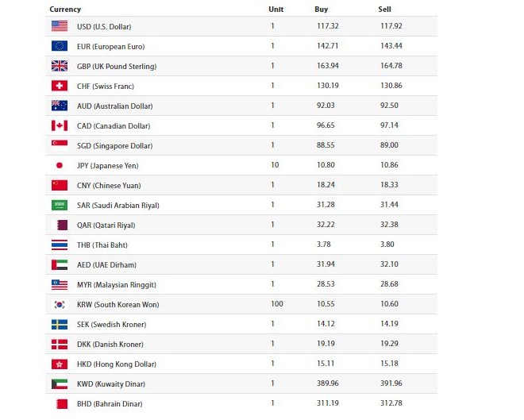Click the Kuwait flag icon
The image size is (524, 420).
tap(60, 384)
